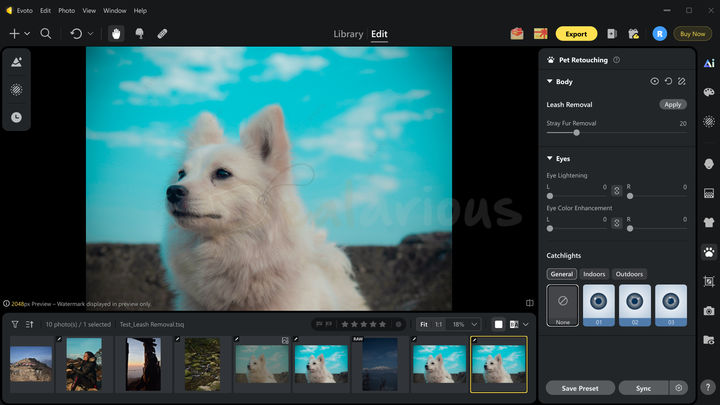Click the red gift box promo icon
Viewport: 720px width, 405px height.
click(x=517, y=34)
